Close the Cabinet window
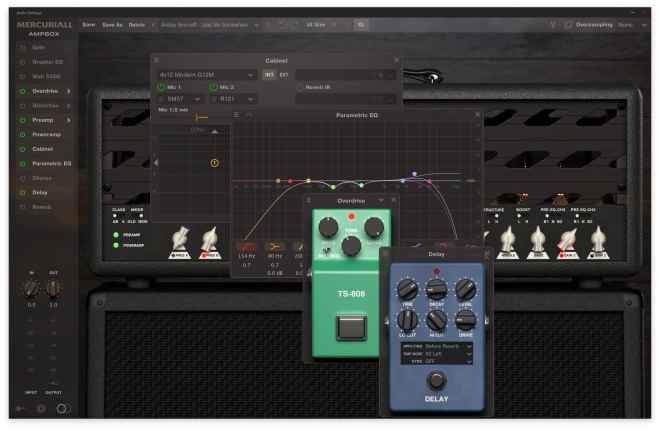Screen dimensions: 660x429 [x=396, y=60]
